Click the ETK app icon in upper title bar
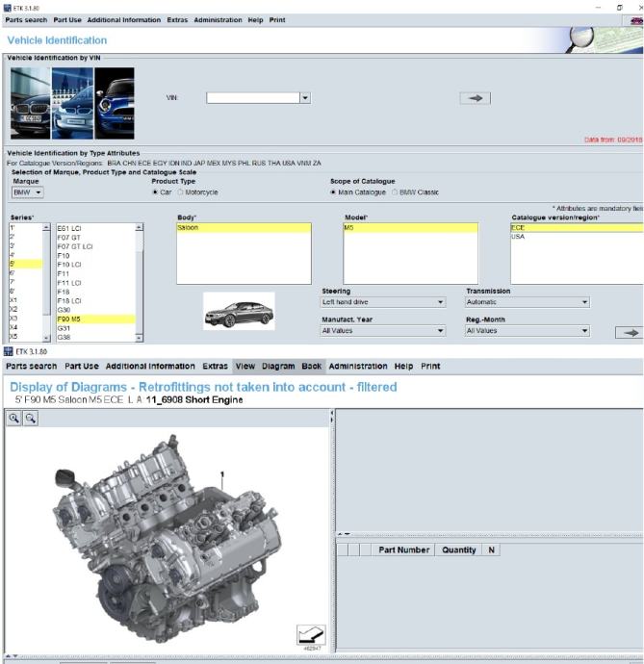644x664 pixels. [x=7, y=8]
